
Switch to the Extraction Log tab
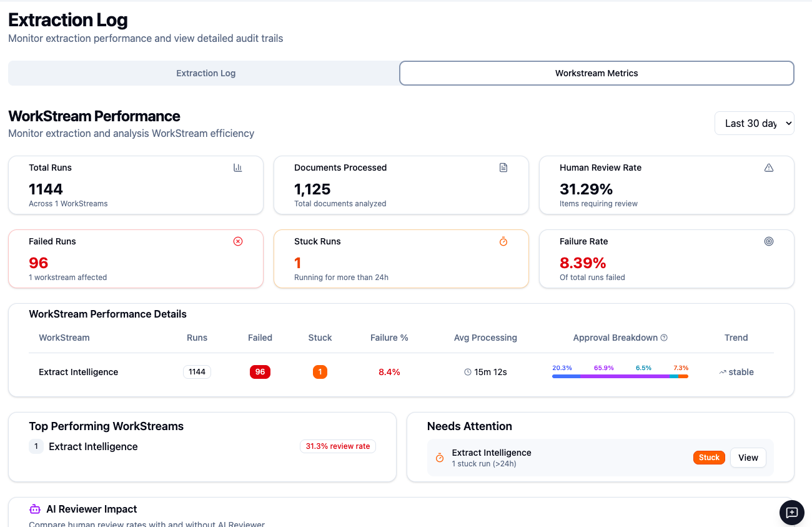pyautogui.click(x=205, y=73)
